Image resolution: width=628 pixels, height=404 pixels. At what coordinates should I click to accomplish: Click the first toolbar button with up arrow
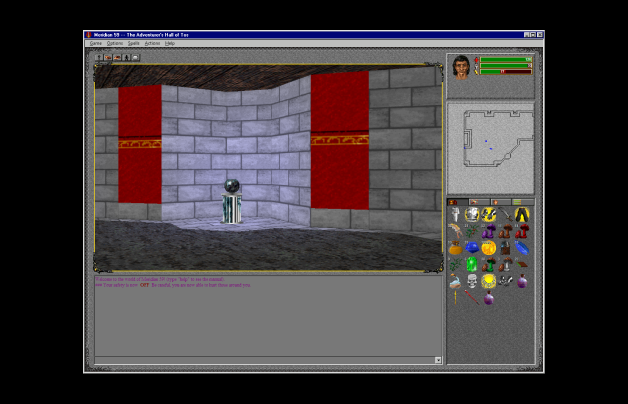(99, 58)
